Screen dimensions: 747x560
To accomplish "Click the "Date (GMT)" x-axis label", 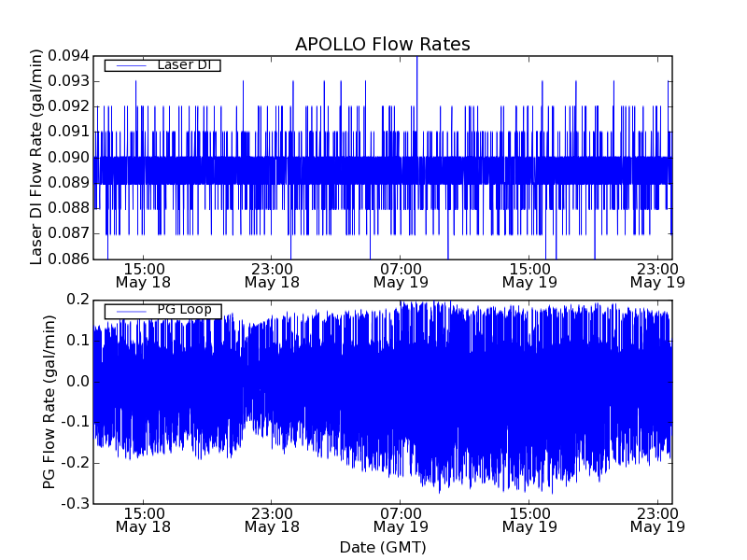I will (382, 547).
